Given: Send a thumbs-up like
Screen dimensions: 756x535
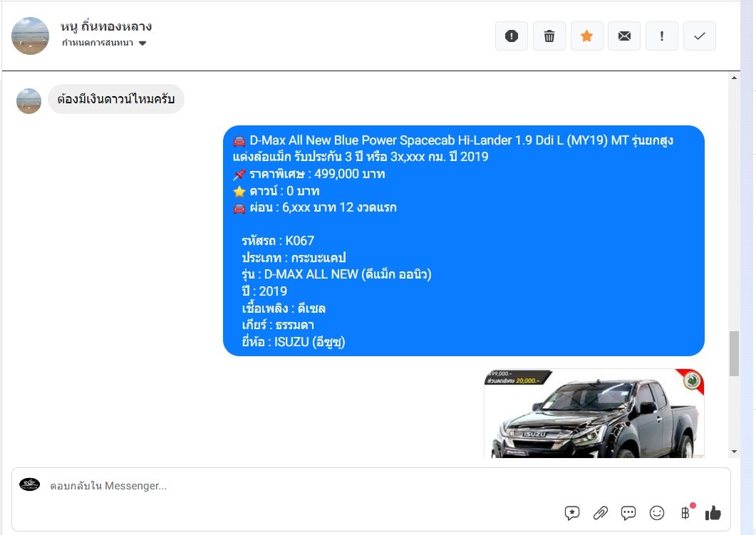Looking at the screenshot, I should coord(713,513).
